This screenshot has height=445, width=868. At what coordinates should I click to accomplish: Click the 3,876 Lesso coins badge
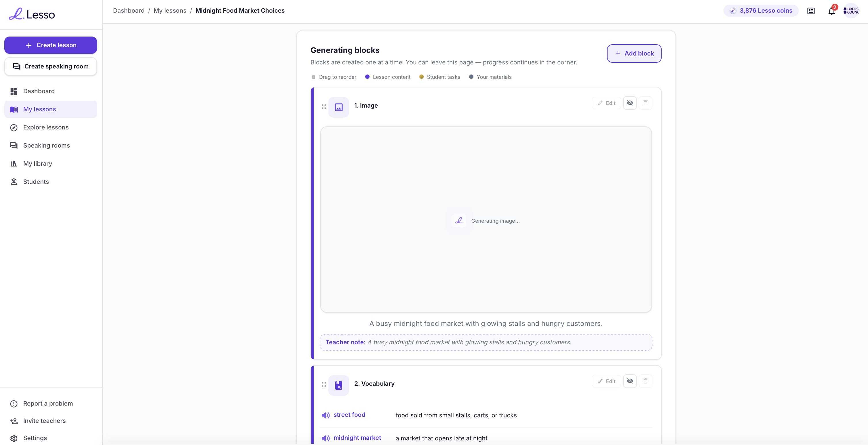pyautogui.click(x=761, y=10)
